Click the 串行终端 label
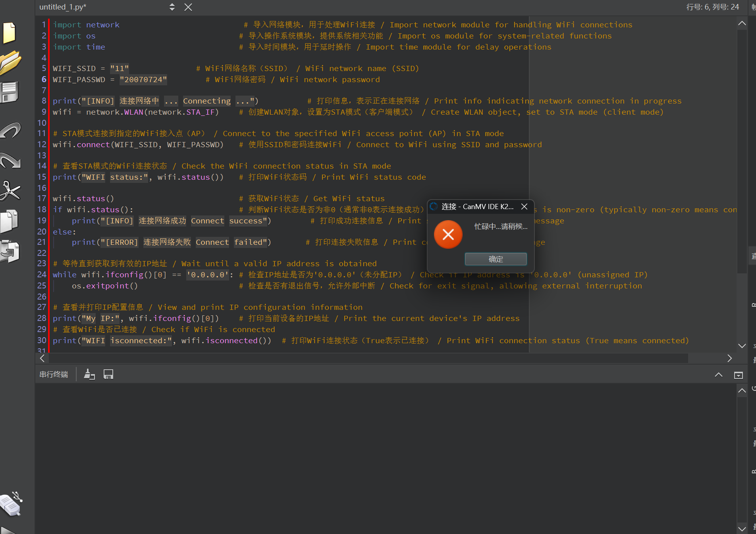The width and height of the screenshot is (756, 534). tap(54, 374)
